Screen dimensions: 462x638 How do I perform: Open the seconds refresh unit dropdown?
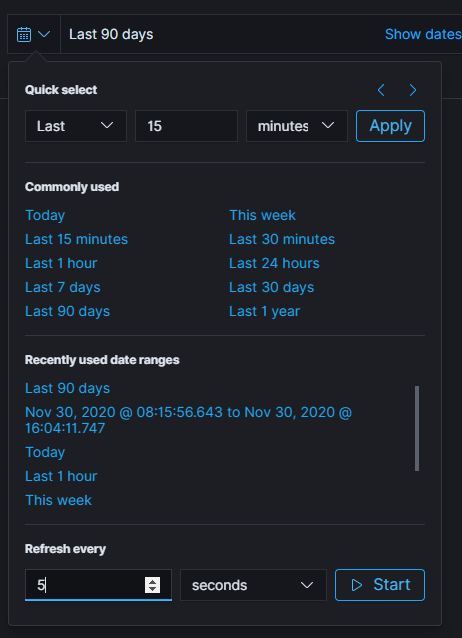pyautogui.click(x=253, y=585)
